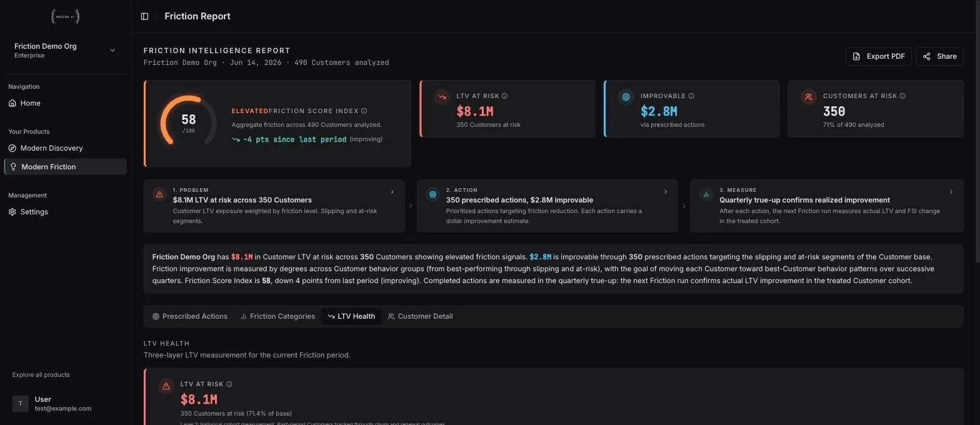The image size is (980, 425).
Task: Click the Share button
Action: 939,56
